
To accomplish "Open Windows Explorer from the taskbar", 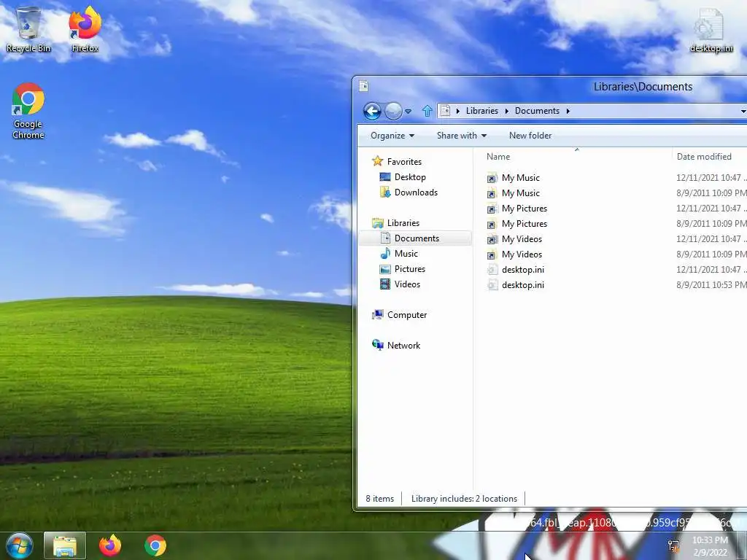I will [65, 545].
